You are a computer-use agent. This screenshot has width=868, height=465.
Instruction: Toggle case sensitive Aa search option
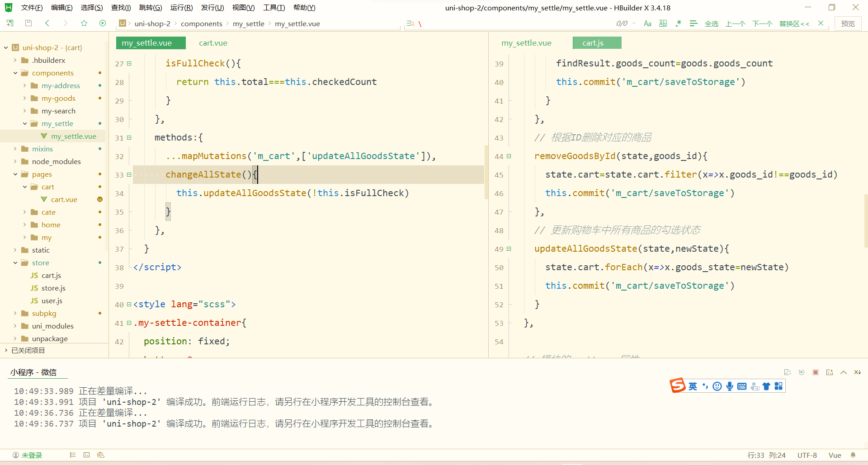click(647, 23)
